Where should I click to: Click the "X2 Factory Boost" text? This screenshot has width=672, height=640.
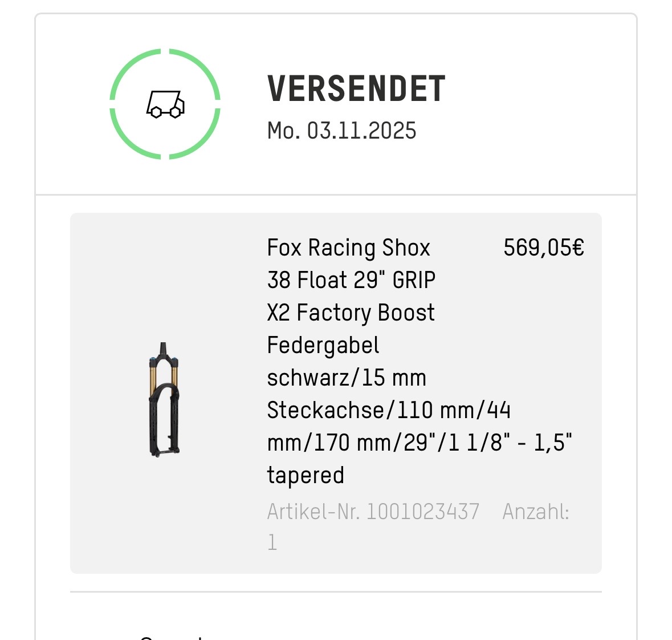(351, 313)
